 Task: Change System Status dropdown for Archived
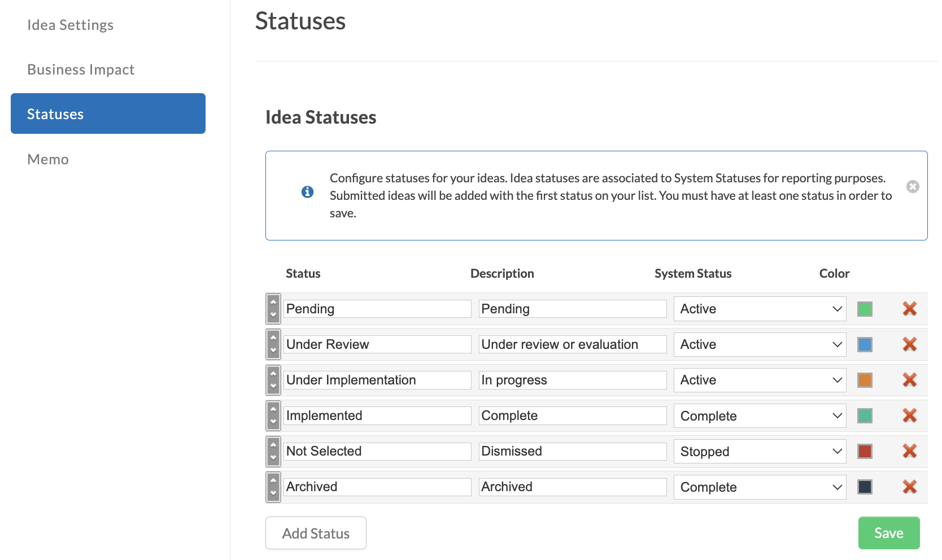pyautogui.click(x=760, y=487)
